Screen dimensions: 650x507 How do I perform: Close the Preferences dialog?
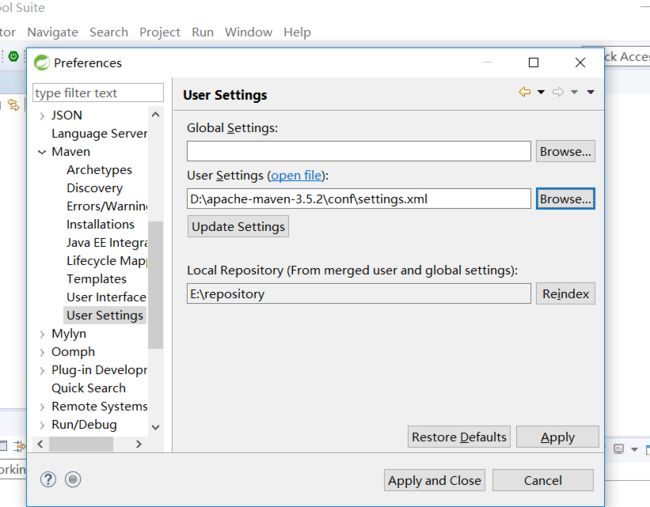[x=580, y=63]
